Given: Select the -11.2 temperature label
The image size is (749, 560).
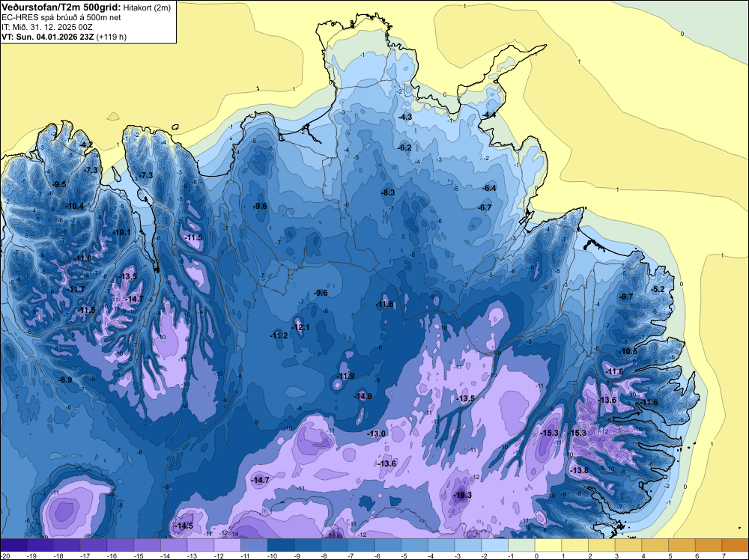Looking at the screenshot, I should pos(279,335).
